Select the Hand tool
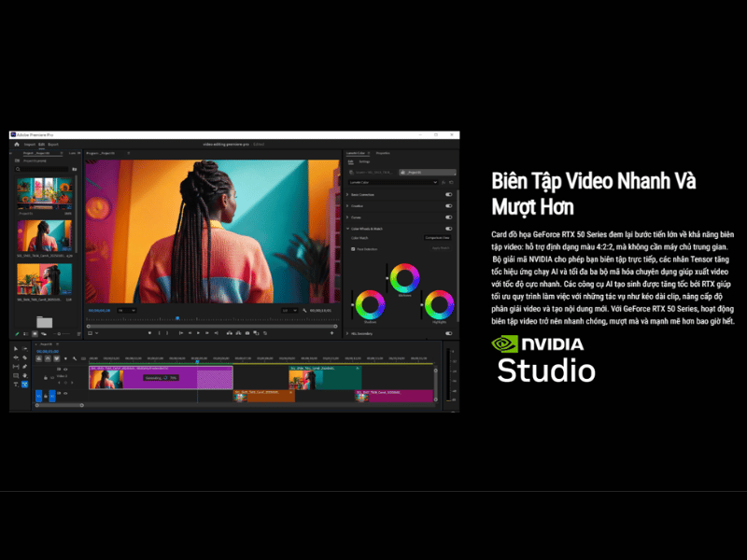The width and height of the screenshot is (747, 560). pyautogui.click(x=25, y=375)
